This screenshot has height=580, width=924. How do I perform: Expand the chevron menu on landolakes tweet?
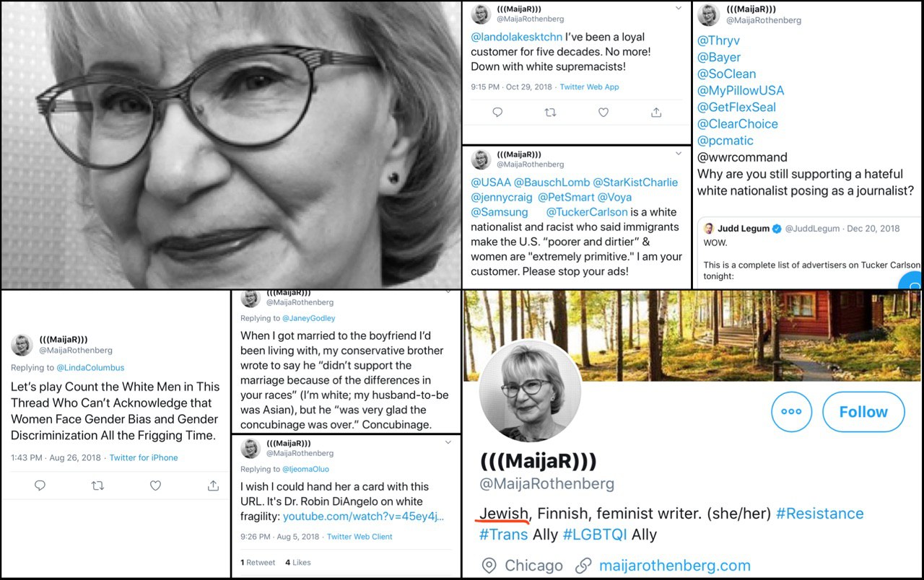[x=678, y=8]
